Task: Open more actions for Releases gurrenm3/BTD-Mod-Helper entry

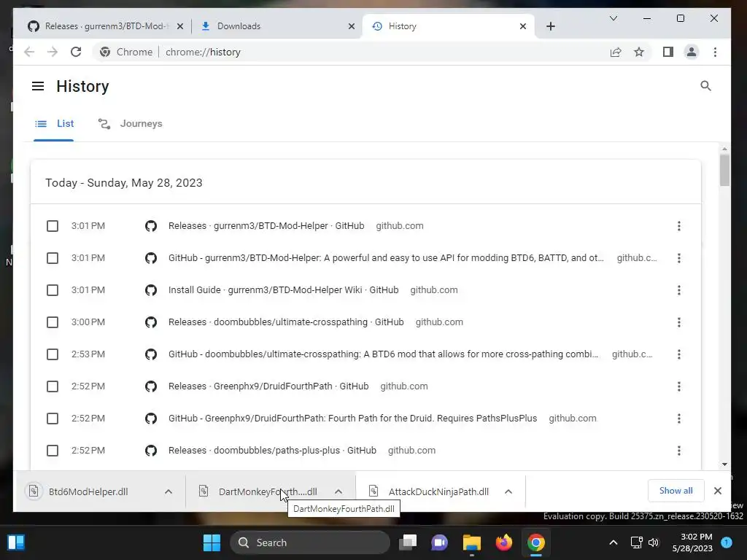Action: point(679,226)
